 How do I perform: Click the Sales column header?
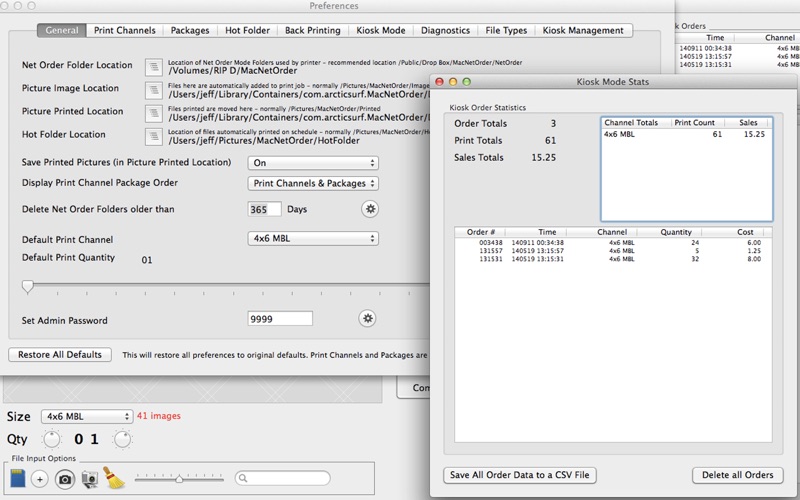748,122
